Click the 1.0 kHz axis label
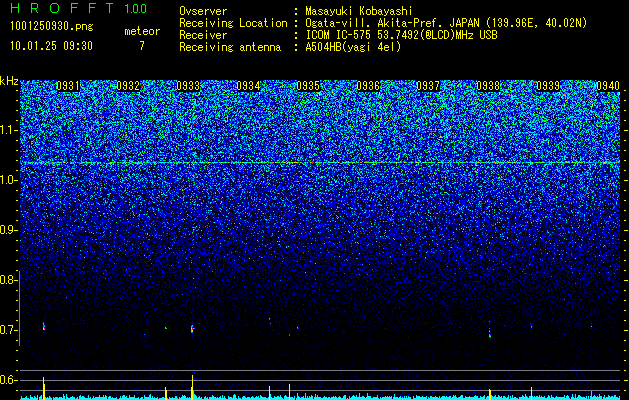Image resolution: width=629 pixels, height=400 pixels. pos(8,180)
